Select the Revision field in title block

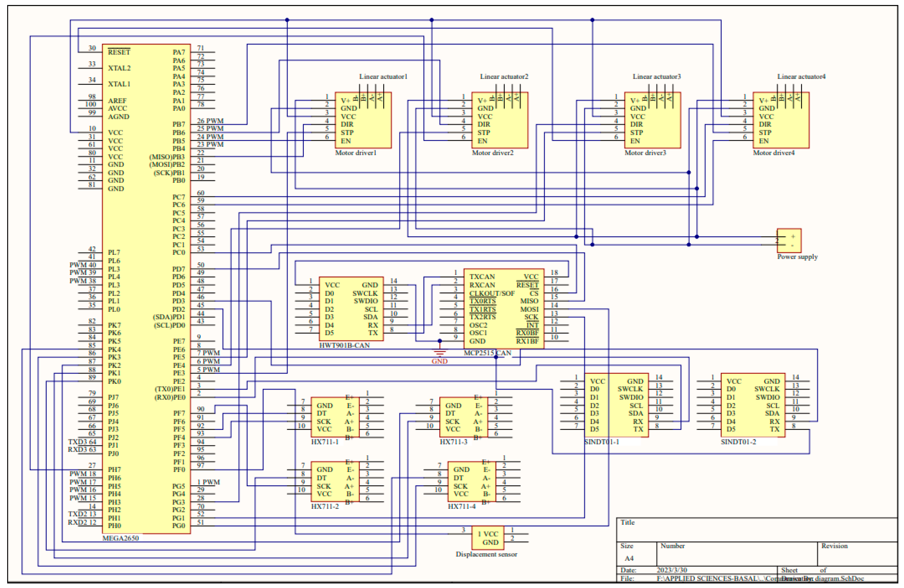[834, 546]
